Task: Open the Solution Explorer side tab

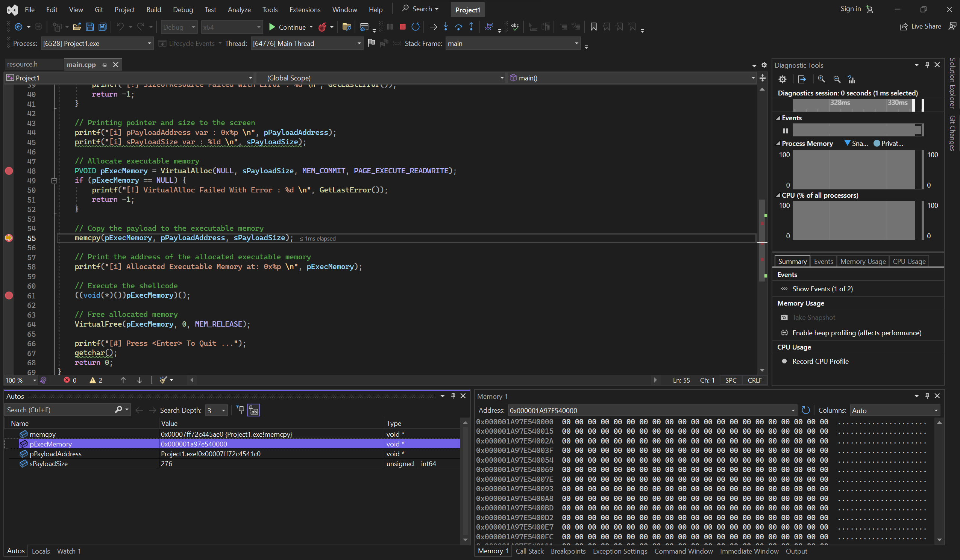Action: (952, 83)
